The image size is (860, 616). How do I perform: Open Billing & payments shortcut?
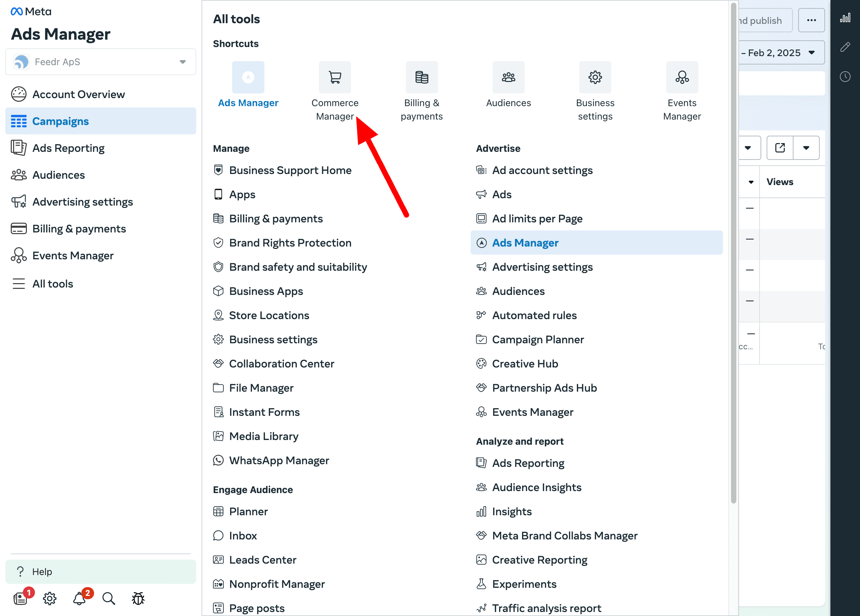click(422, 77)
